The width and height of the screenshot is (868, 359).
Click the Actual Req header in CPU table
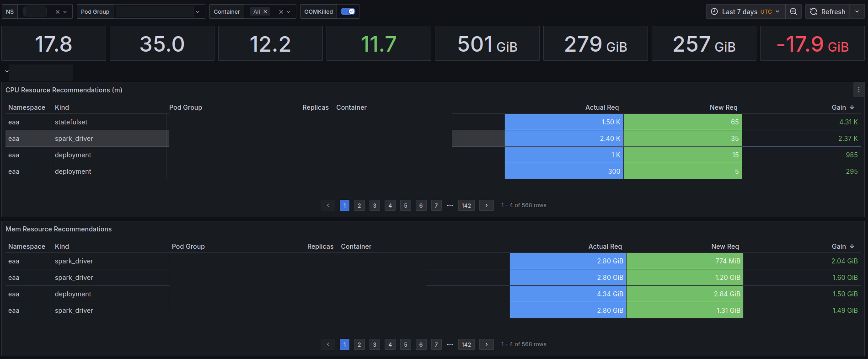602,107
